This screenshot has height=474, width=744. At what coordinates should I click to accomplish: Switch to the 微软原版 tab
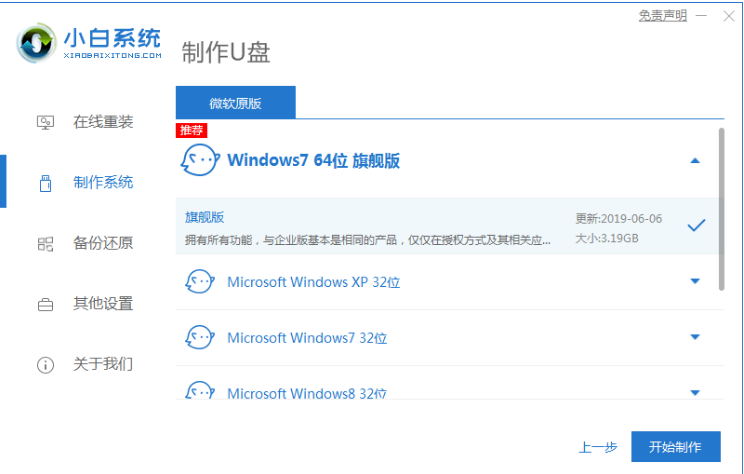236,103
